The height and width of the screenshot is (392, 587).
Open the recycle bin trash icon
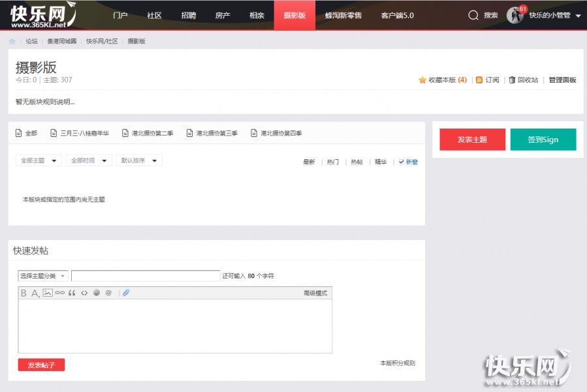click(x=512, y=80)
